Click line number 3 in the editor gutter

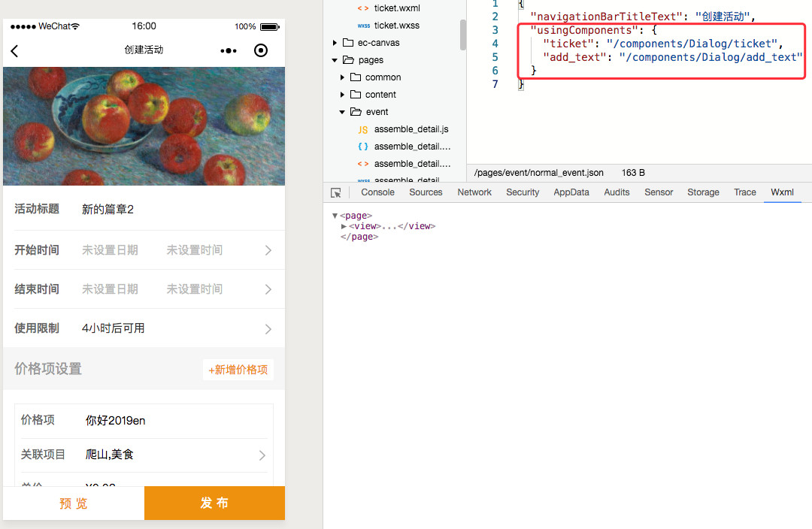click(x=495, y=30)
